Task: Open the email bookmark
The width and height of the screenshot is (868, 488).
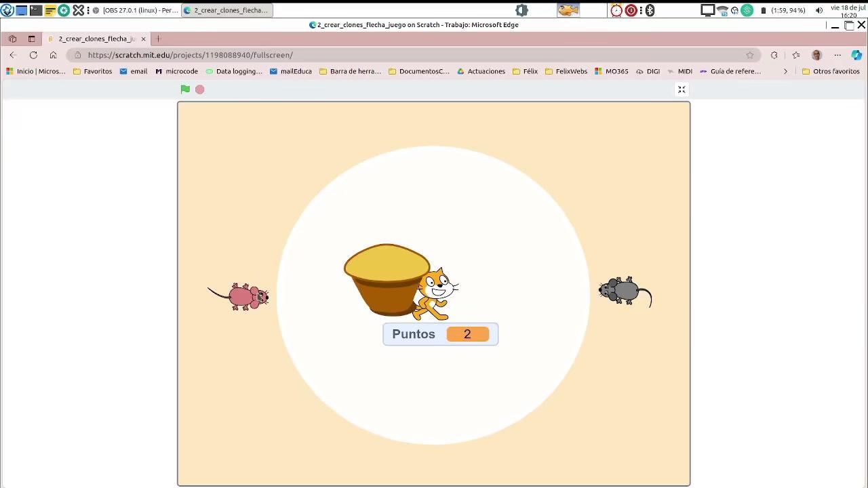Action: pyautogui.click(x=134, y=71)
